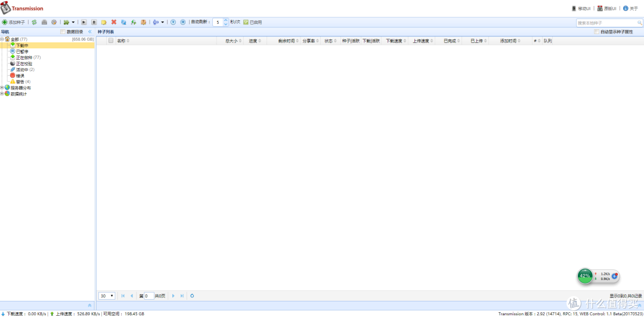644x317 pixels.
Task: Click the red X remove torrent icon
Action: coord(114,22)
